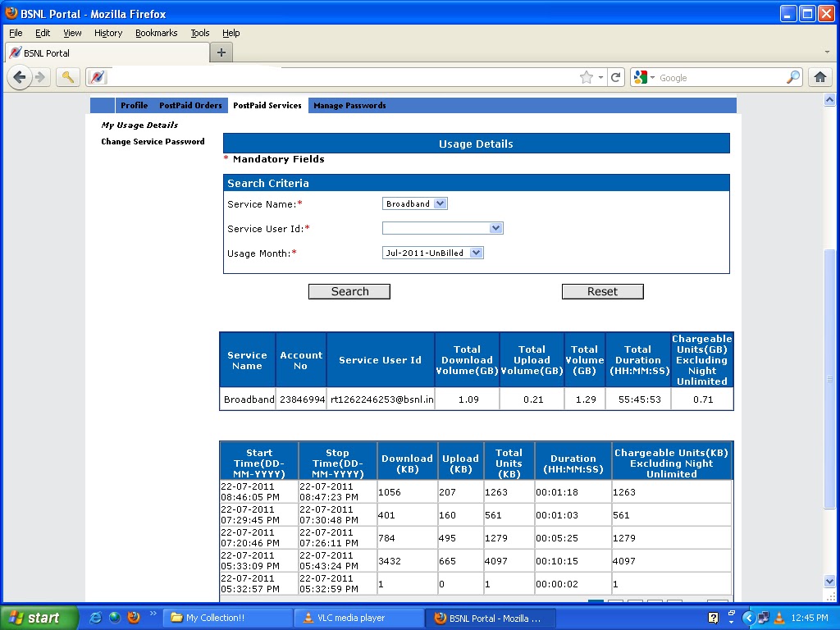Screen dimensions: 840x630
Task: Click the download value 3432 cell
Action: coord(407,561)
